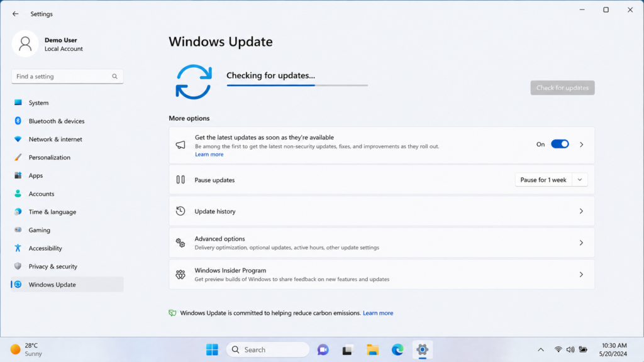Open Privacy & security settings
Image resolution: width=644 pixels, height=362 pixels.
point(67,266)
